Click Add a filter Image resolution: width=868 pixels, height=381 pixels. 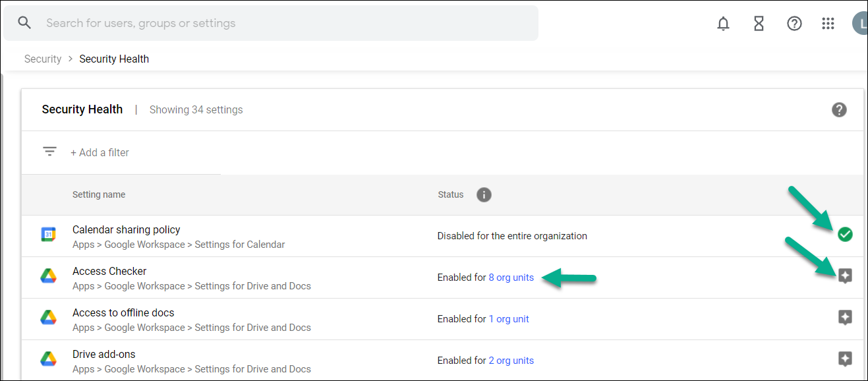(x=100, y=152)
